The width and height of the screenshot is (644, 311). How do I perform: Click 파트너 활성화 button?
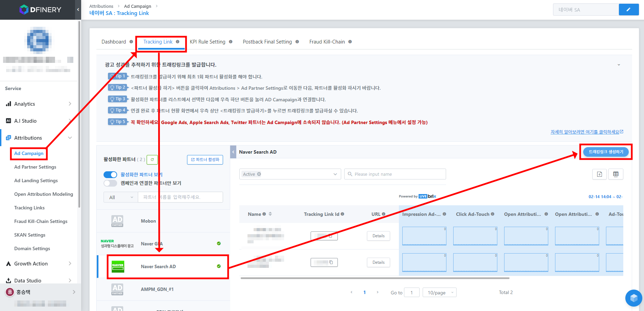(x=205, y=160)
